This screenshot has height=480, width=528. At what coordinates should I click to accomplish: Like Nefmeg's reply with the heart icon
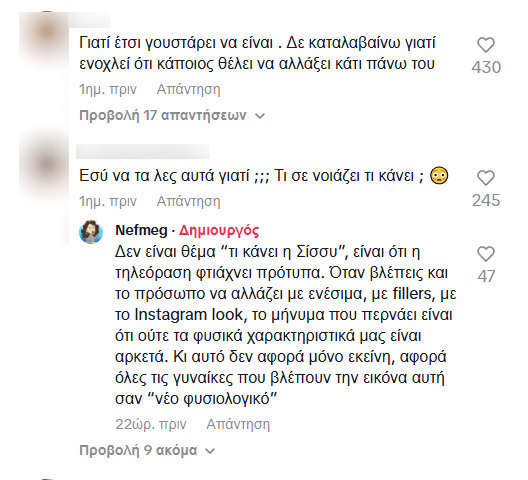point(486,254)
